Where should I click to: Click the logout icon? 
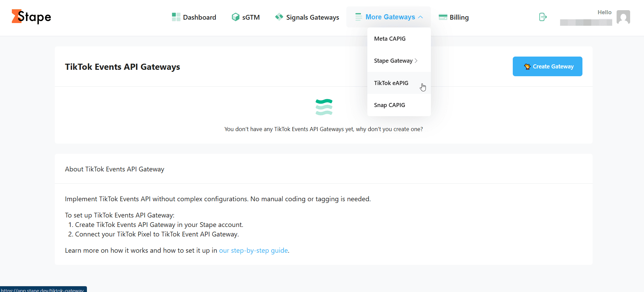click(x=543, y=17)
